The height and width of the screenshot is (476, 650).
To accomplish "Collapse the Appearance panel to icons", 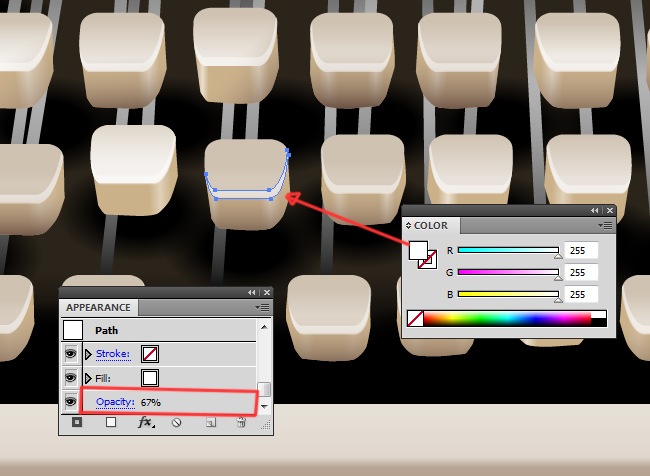I will tap(252, 292).
